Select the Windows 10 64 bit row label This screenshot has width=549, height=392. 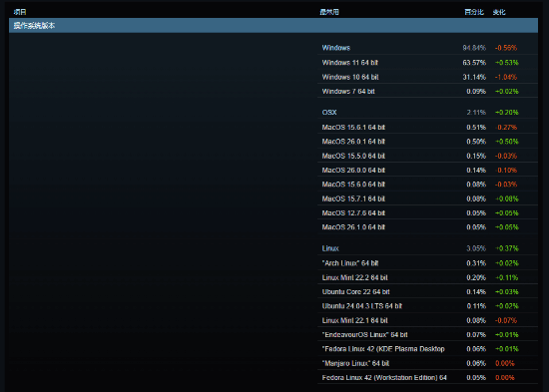click(x=350, y=77)
